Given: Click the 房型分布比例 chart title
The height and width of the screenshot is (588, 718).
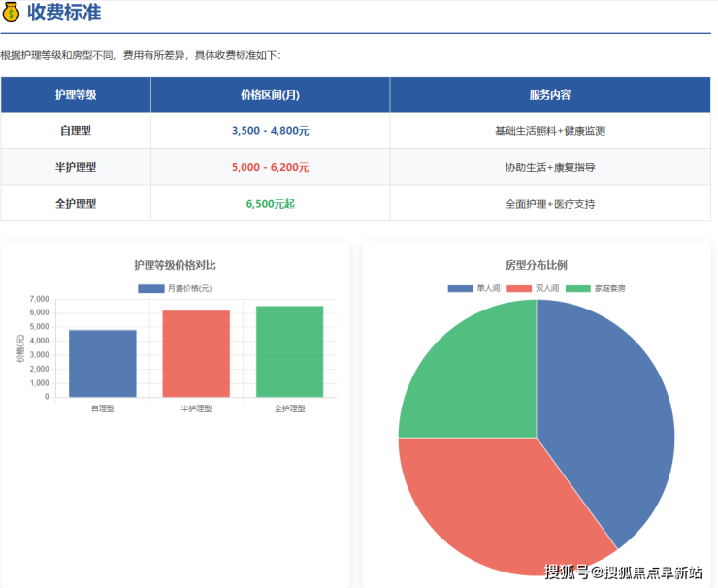Looking at the screenshot, I should [536, 265].
